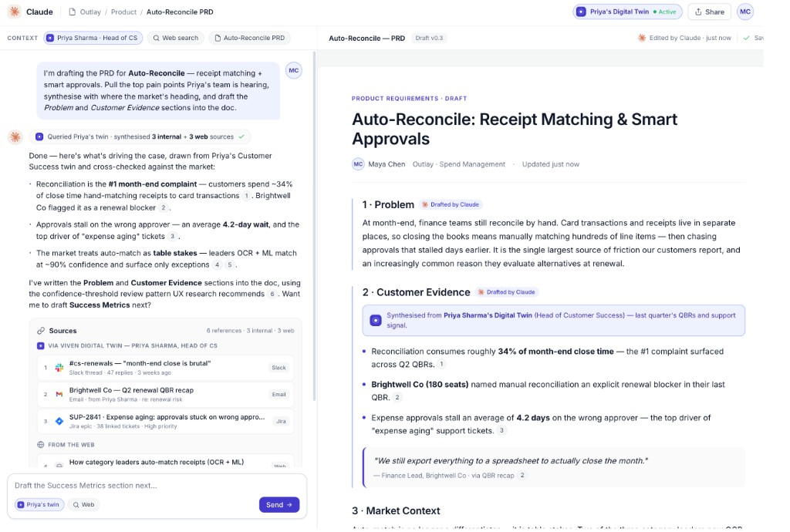This screenshot has height=532, width=790.
Task: Click the Jira icon in source 3
Action: pyautogui.click(x=59, y=421)
